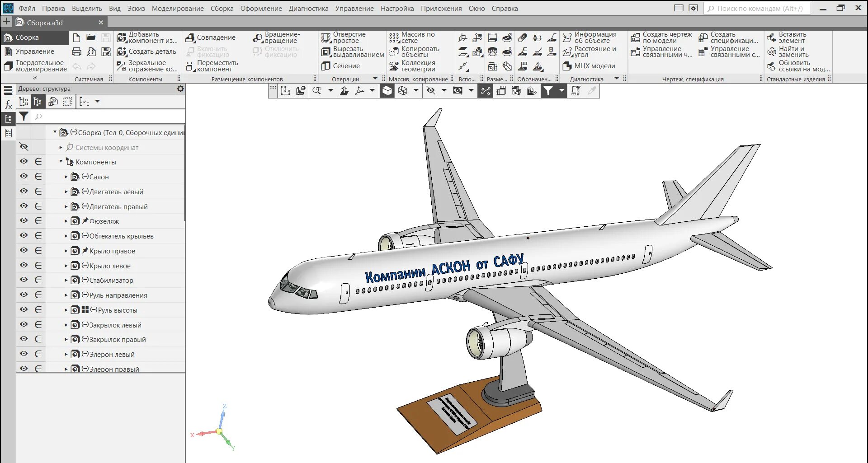Click Create drawing from model tool
This screenshot has width=868, height=463.
pyautogui.click(x=662, y=37)
